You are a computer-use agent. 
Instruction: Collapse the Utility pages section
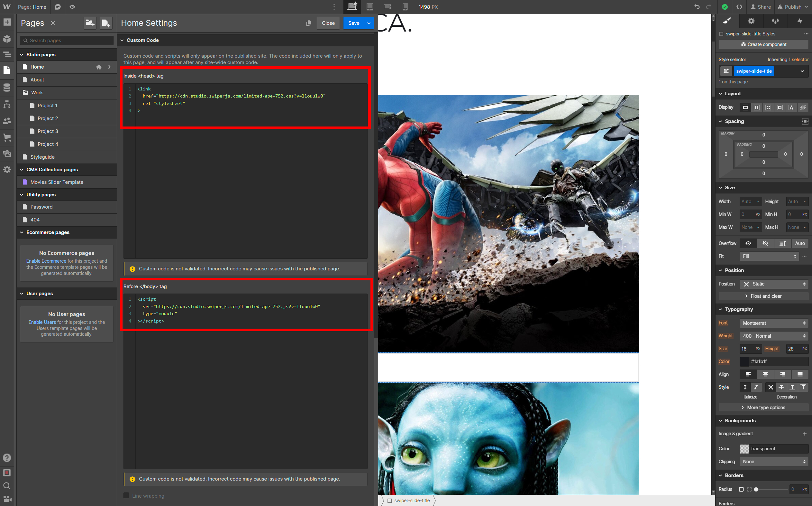click(x=22, y=195)
